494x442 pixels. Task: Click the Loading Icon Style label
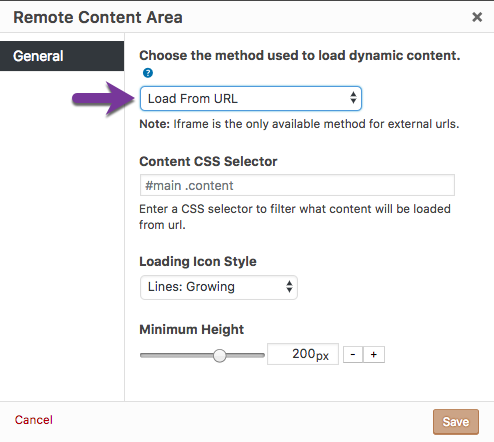[198, 262]
